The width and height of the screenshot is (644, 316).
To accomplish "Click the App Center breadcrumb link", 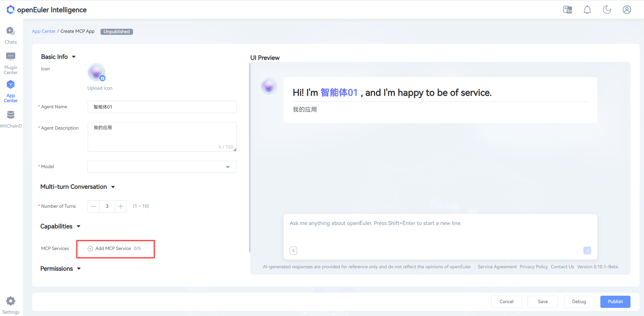I will (x=44, y=31).
